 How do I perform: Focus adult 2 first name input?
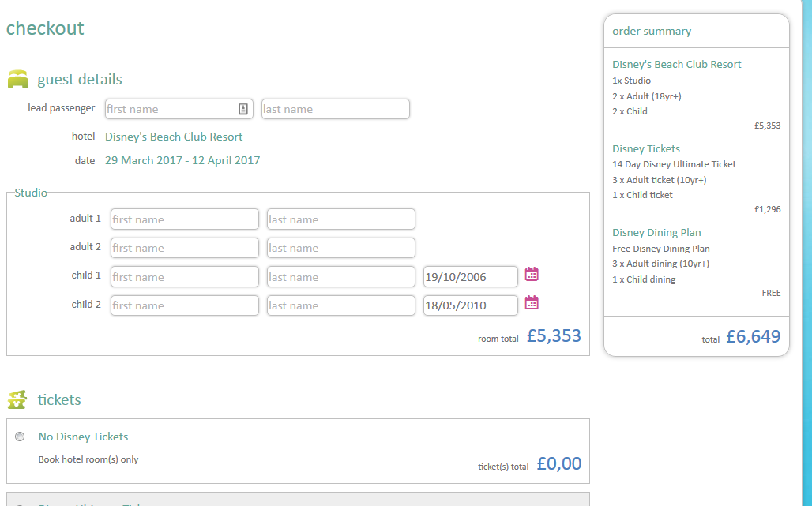pos(184,248)
